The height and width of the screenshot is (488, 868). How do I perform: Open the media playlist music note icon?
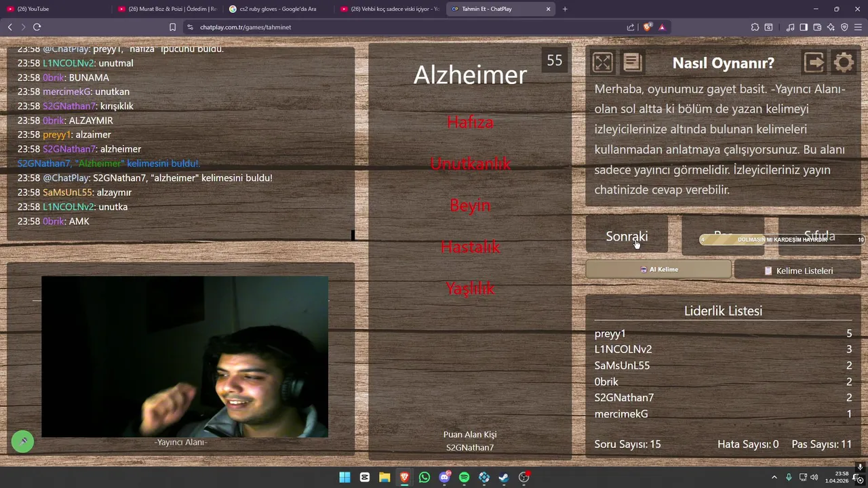click(790, 27)
